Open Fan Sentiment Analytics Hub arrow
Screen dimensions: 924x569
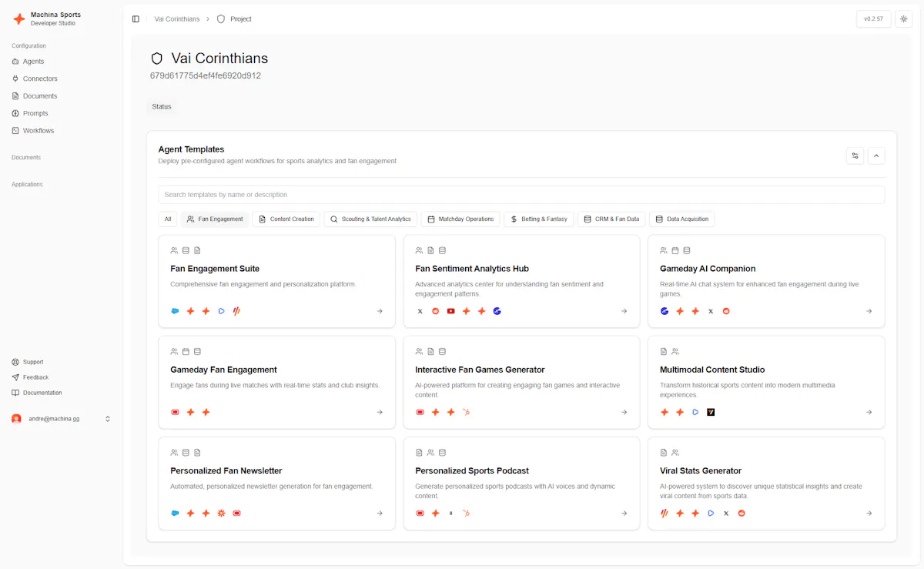624,311
